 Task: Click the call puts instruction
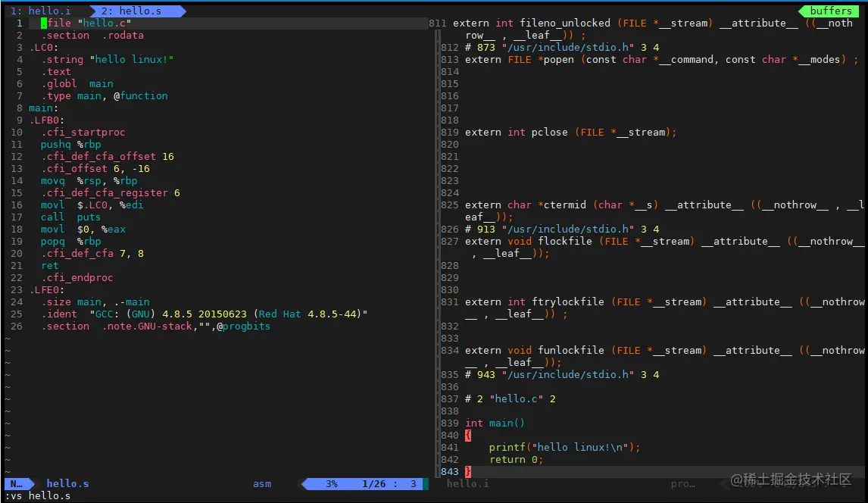point(71,217)
